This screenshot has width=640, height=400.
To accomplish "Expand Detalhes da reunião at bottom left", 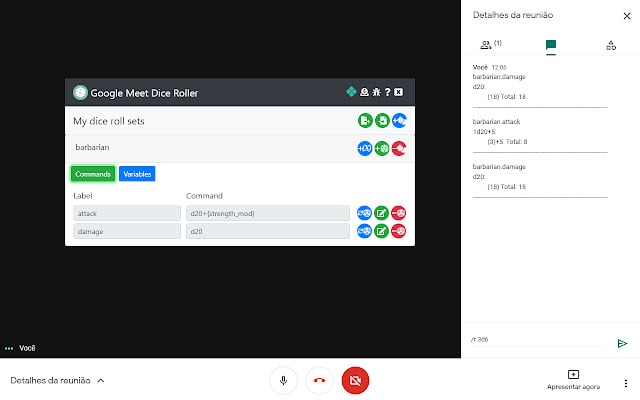I will 57,380.
